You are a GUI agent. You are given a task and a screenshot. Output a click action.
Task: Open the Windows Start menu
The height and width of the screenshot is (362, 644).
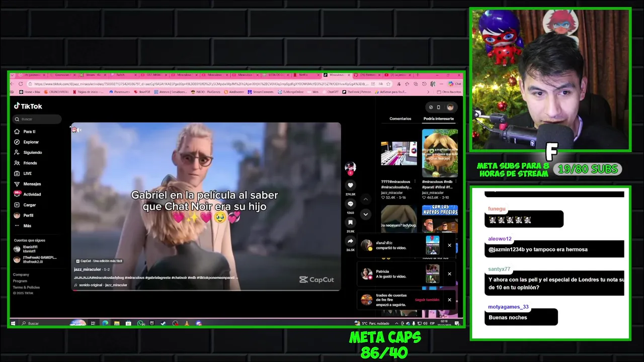point(13,323)
